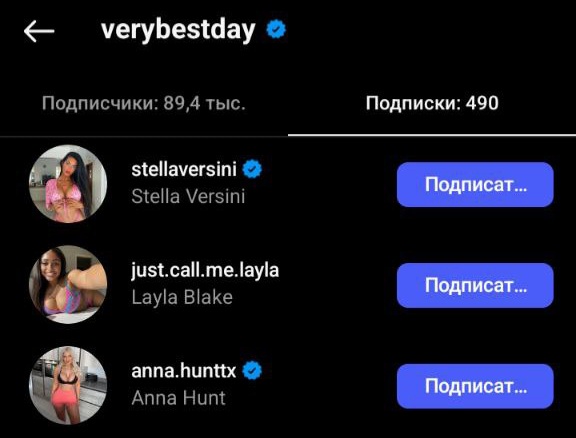Click the Stella Versini display name

(x=188, y=196)
